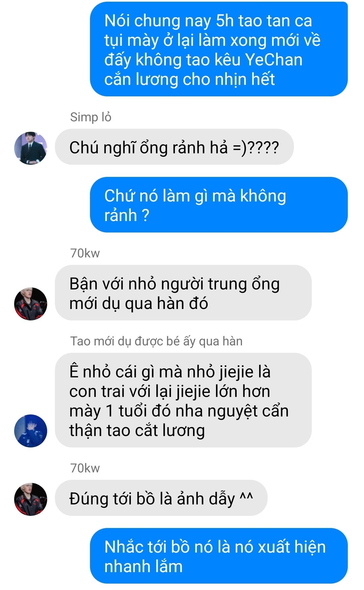Tap the 'Đúng tới bồ là ảnh dẫy ^^' bubble
This screenshot has width=364, height=590.
point(161,498)
